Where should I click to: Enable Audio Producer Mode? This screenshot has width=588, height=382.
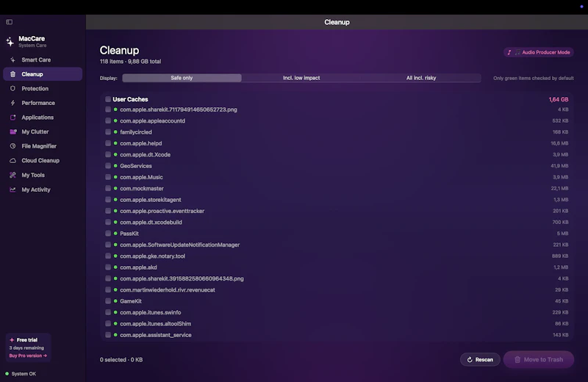539,52
